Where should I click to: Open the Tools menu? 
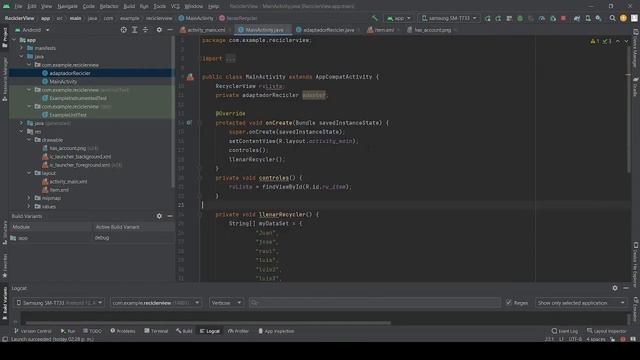[160, 6]
